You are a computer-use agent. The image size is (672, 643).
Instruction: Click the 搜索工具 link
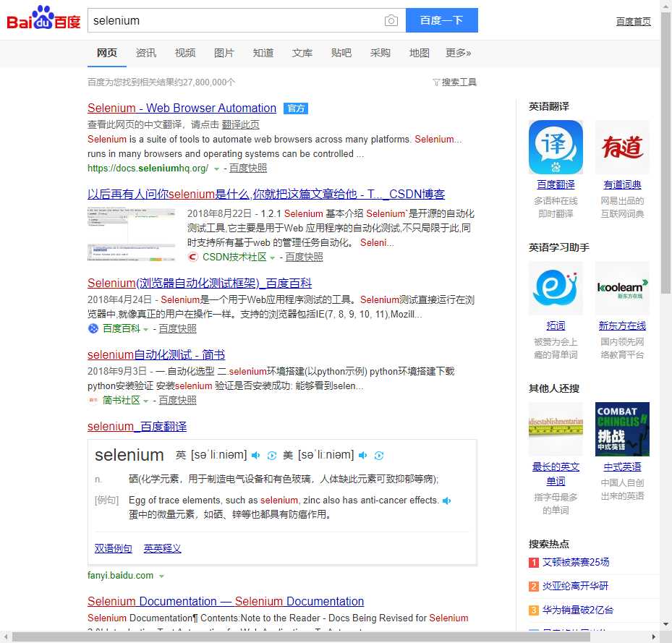pos(459,82)
